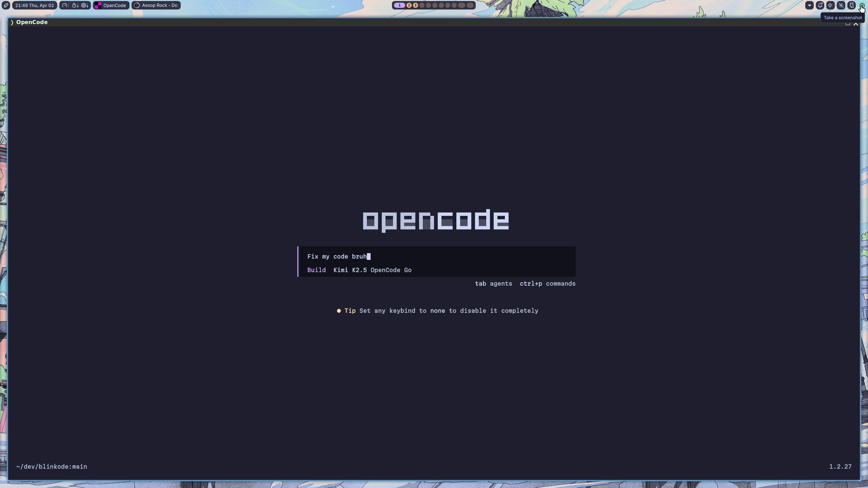Click the 'tab agents' hint
The height and width of the screenshot is (488, 868).
tap(493, 284)
